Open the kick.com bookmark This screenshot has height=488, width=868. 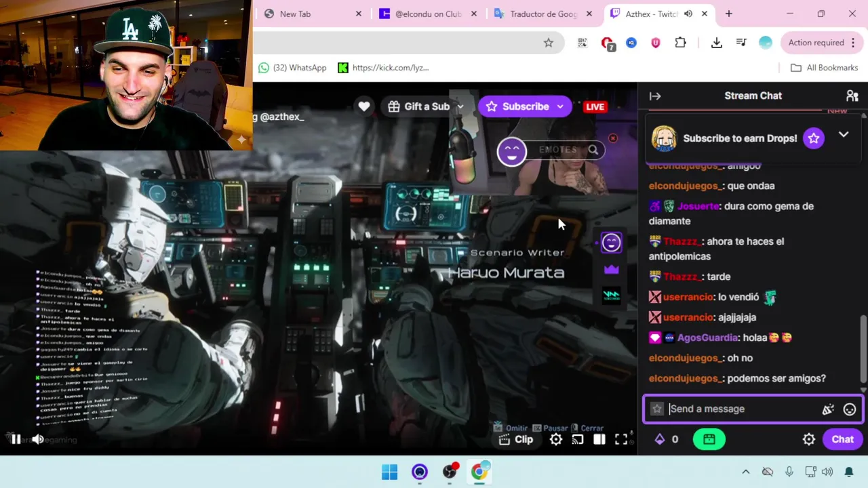383,68
